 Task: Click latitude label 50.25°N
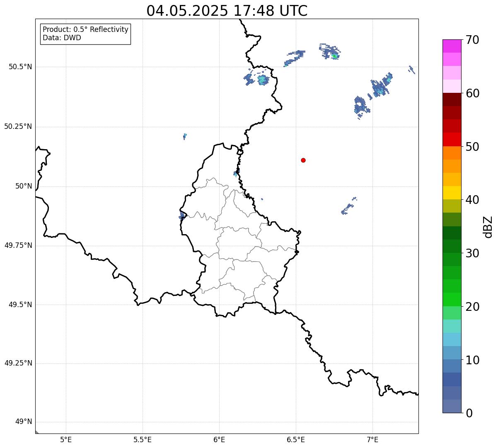[18, 126]
